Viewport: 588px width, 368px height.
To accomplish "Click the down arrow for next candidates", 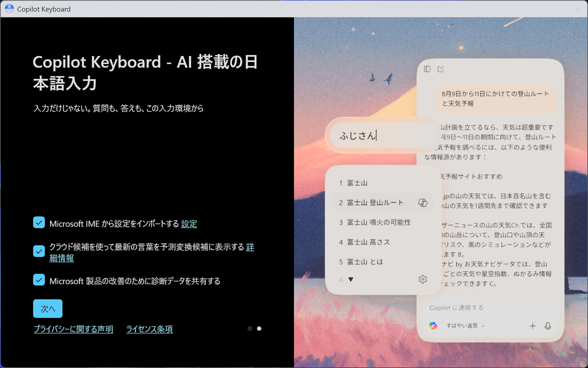I will [x=351, y=279].
